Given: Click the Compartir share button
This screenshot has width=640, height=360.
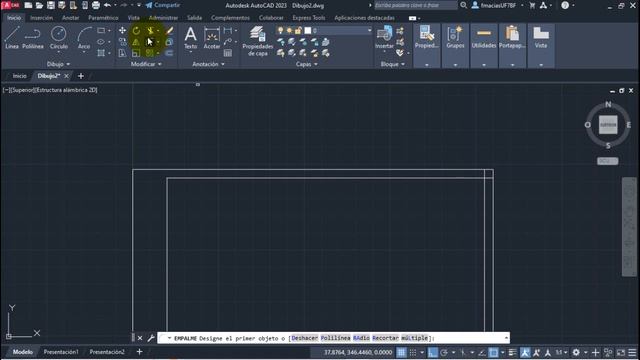Looking at the screenshot, I should [x=162, y=5].
